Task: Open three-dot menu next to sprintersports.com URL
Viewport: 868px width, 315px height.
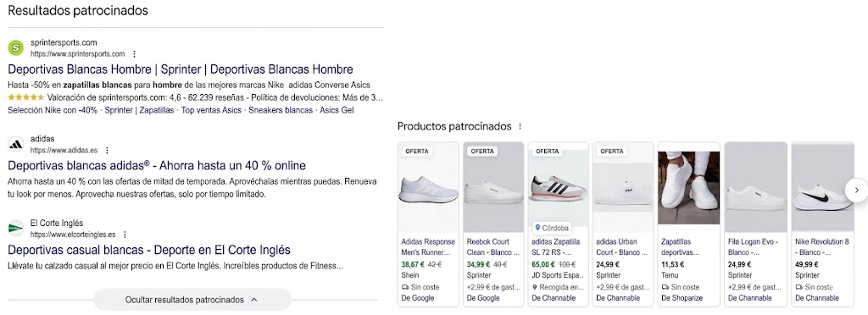Action: [x=134, y=54]
